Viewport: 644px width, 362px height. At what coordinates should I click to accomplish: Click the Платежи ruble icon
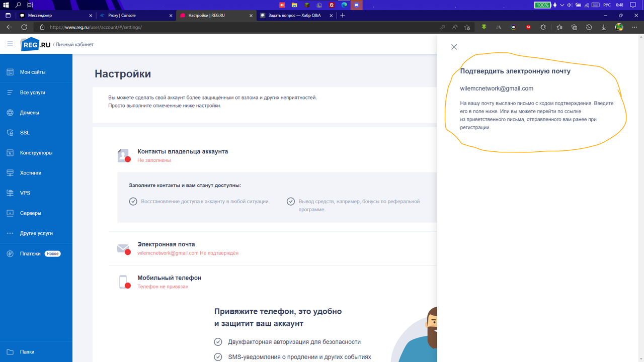(10, 254)
